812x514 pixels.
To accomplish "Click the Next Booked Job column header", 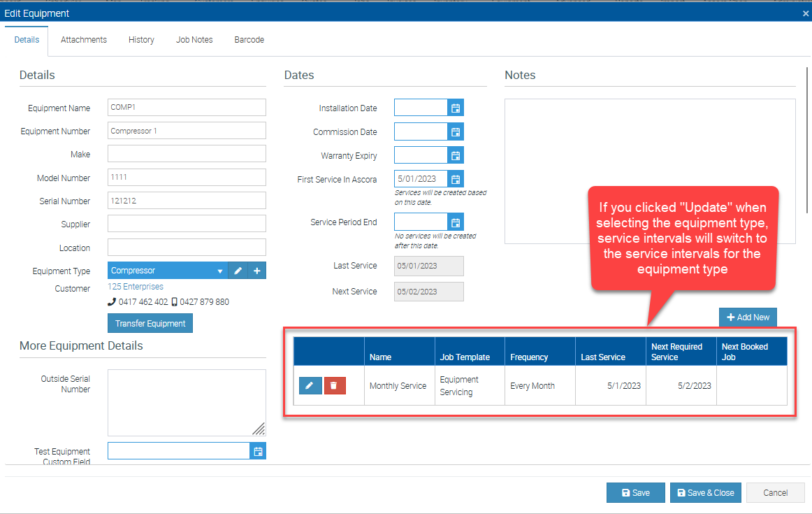I will pyautogui.click(x=752, y=352).
